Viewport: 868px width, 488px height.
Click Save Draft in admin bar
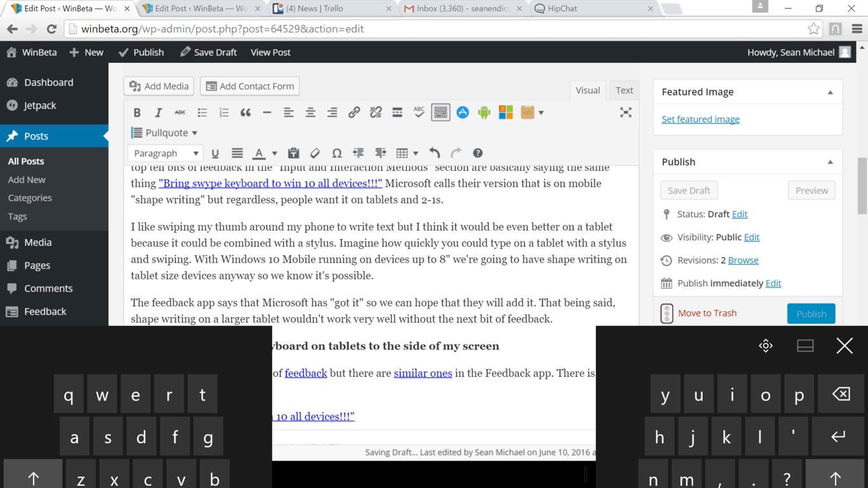[x=209, y=52]
